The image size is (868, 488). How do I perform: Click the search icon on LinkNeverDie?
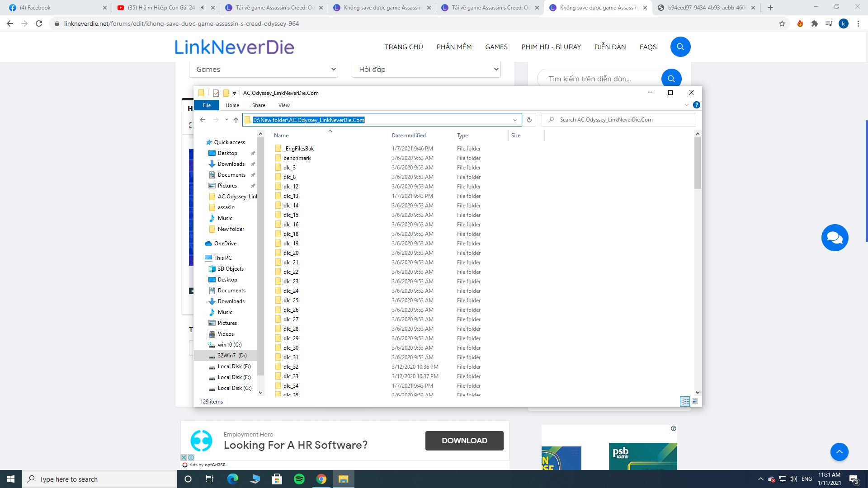click(680, 47)
